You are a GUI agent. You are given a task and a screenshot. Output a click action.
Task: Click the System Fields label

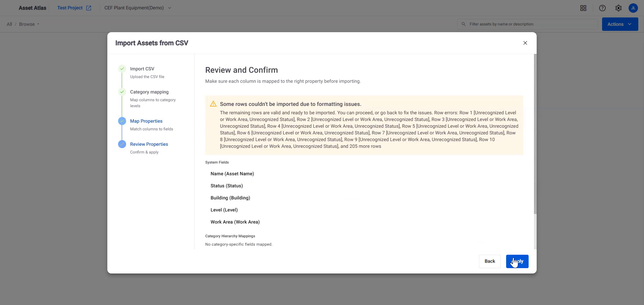coord(217,162)
